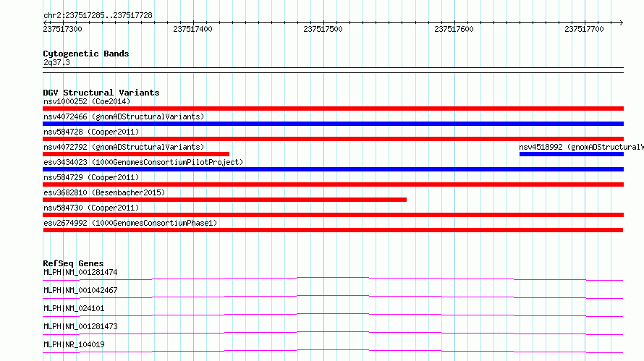Screen dimensions: 644x361
Task: Open gene MLPH|NM_024101 label
Action: pyautogui.click(x=74, y=308)
